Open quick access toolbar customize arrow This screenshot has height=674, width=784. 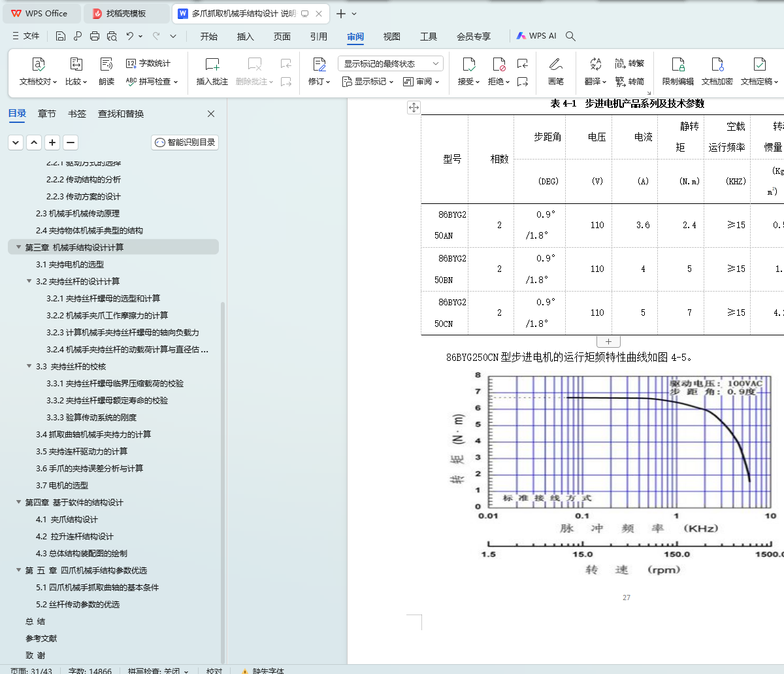173,36
